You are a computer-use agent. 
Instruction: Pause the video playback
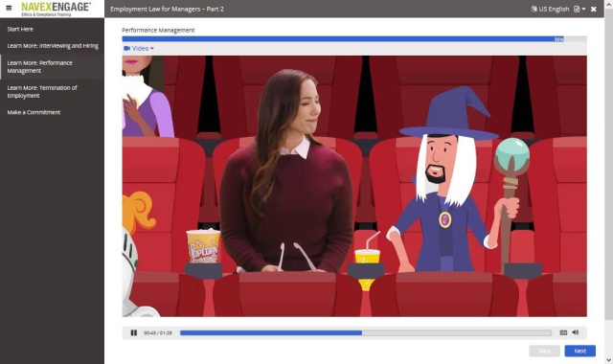[134, 332]
